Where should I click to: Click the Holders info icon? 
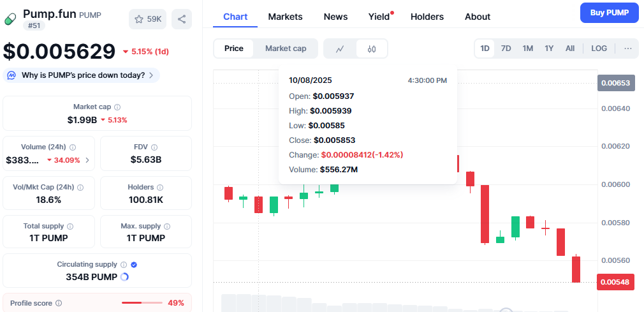pos(160,188)
